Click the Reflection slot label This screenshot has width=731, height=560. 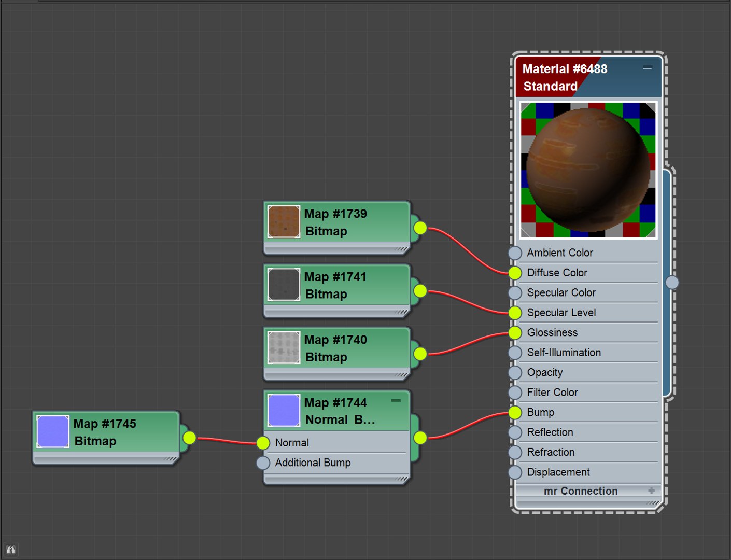tap(550, 432)
